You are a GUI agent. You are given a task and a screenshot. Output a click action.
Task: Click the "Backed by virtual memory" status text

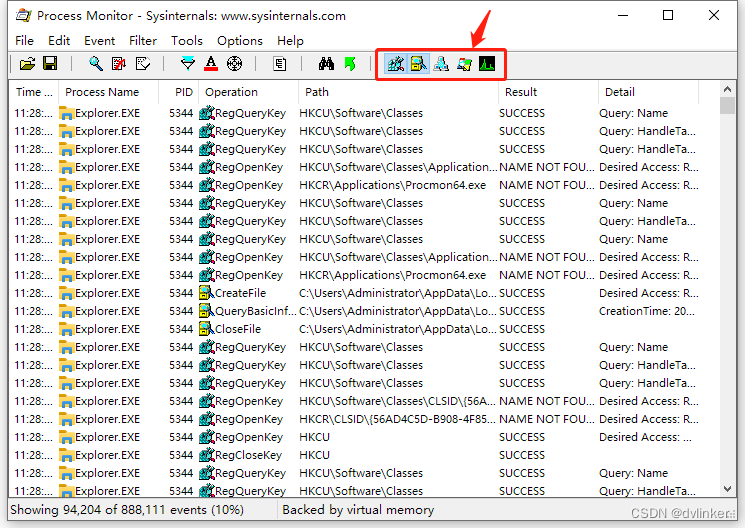358,510
